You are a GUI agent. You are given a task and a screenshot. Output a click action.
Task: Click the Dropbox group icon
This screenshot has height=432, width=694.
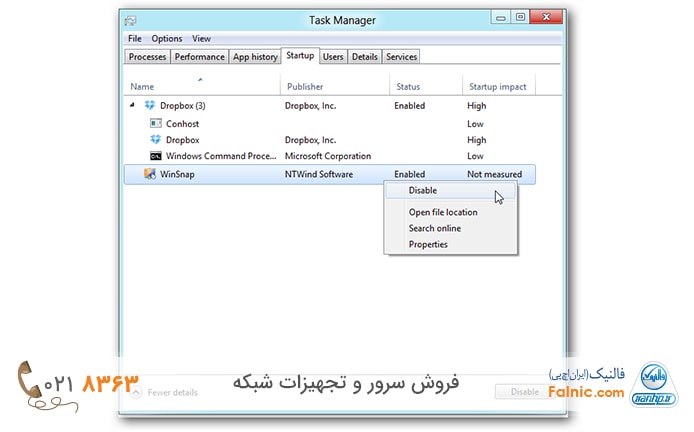click(x=150, y=106)
